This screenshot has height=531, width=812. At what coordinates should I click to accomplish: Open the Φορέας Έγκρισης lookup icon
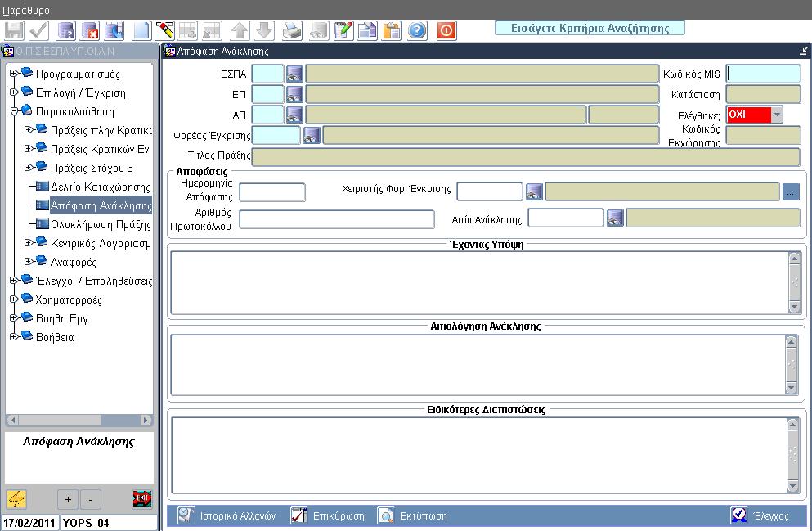pos(312,135)
